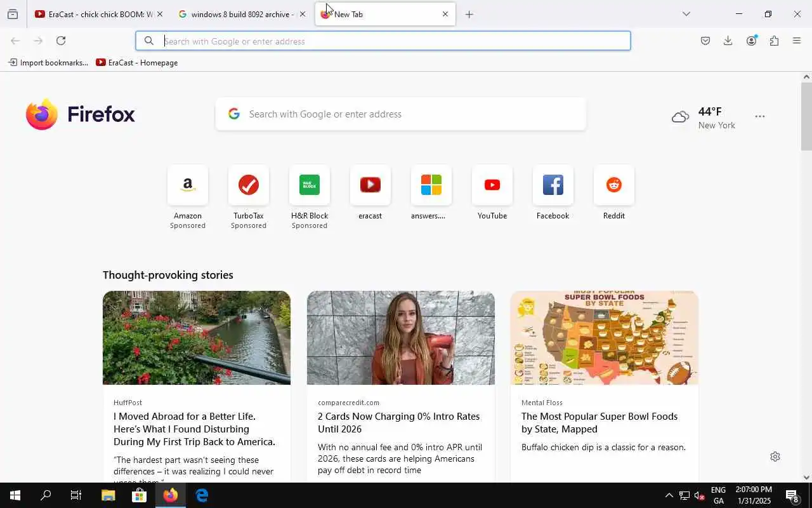Image resolution: width=812 pixels, height=508 pixels.
Task: Open the woman with card story thumbnail
Action: (x=401, y=338)
